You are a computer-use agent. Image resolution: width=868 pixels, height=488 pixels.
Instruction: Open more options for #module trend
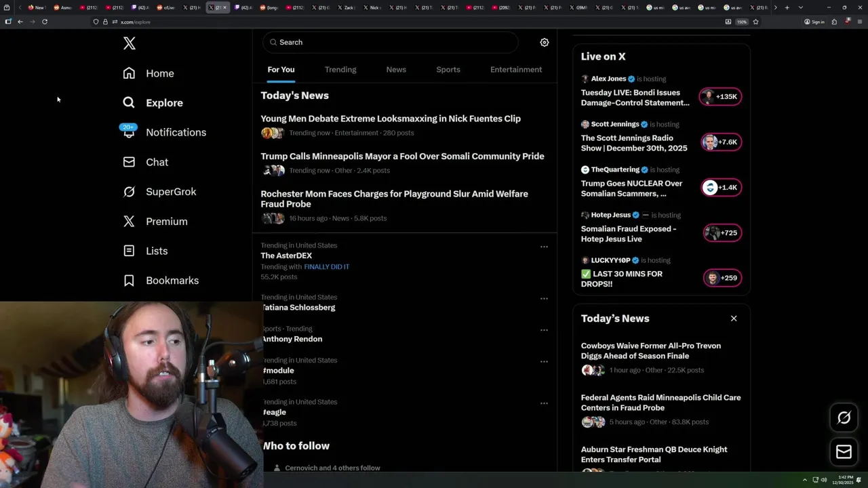pos(544,361)
